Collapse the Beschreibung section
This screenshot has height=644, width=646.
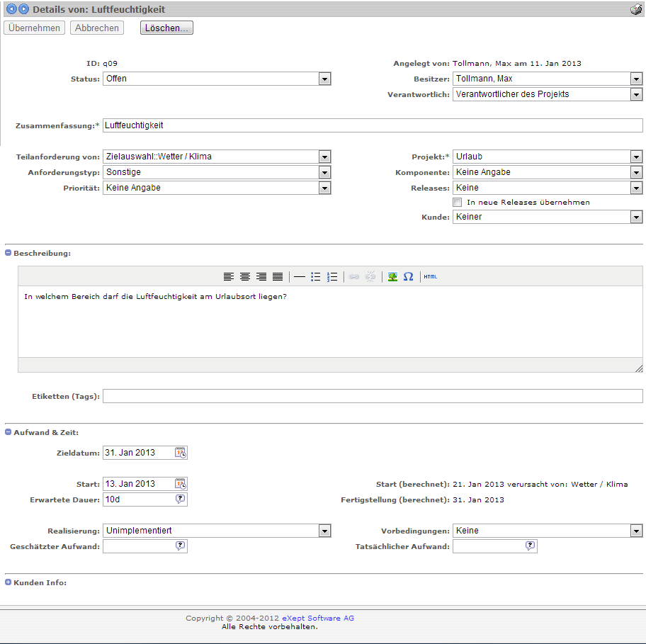8,253
